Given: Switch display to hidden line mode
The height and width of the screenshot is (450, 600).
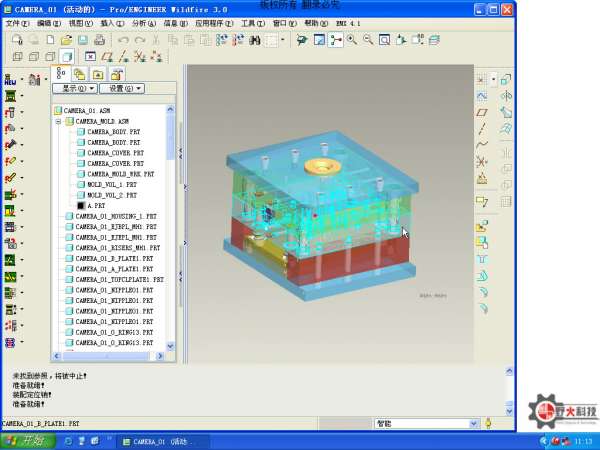Looking at the screenshot, I should click(34, 57).
